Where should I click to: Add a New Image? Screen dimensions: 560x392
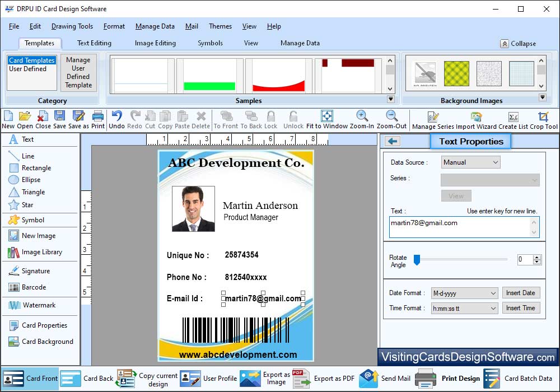32,236
